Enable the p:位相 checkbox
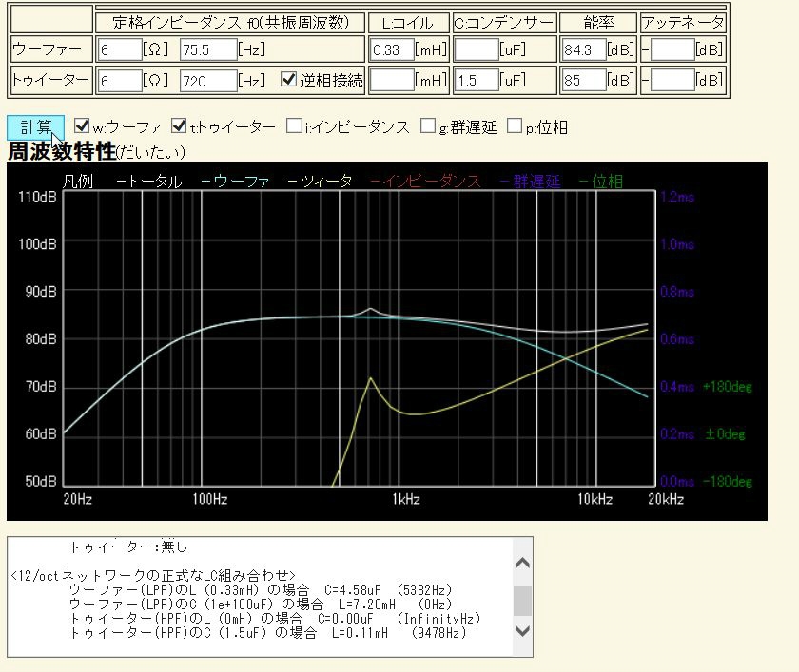Screen dimensions: 799x672 515,125
